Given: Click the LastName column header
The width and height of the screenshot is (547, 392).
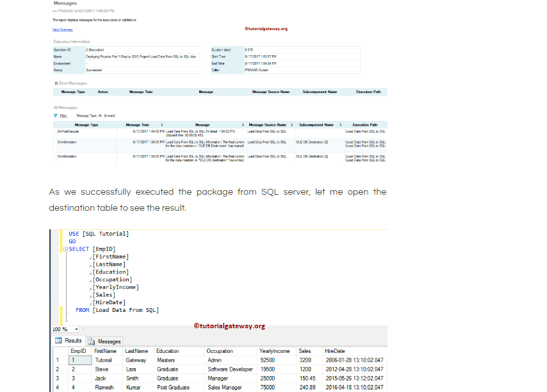Looking at the screenshot, I should pyautogui.click(x=136, y=351).
